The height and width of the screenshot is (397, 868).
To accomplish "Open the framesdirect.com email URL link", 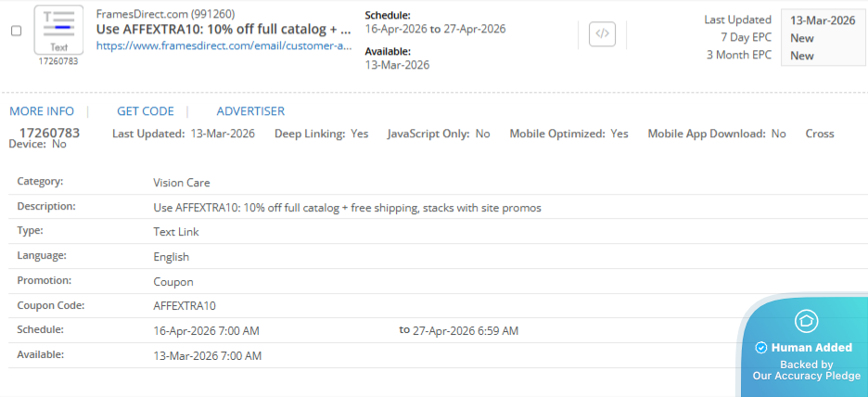I will point(223,45).
